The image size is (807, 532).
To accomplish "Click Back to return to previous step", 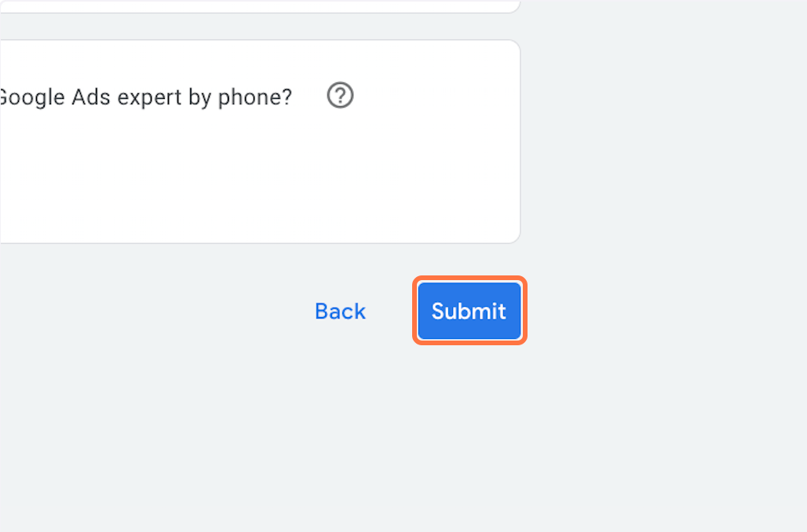I will point(339,311).
